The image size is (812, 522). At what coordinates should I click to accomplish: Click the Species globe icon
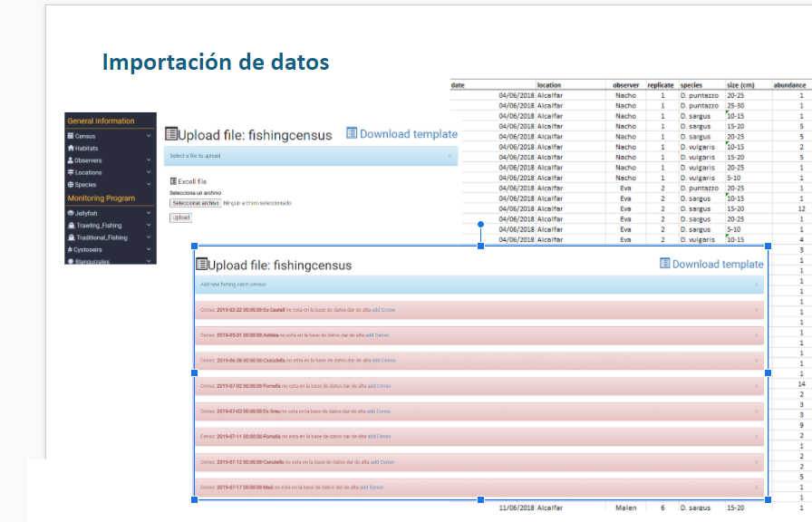[71, 185]
